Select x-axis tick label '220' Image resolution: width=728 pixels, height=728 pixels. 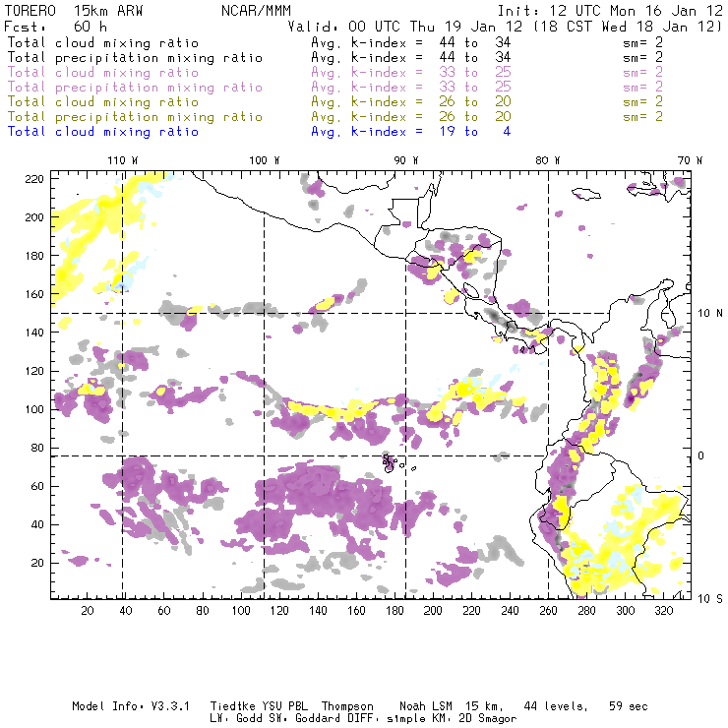coord(471,611)
